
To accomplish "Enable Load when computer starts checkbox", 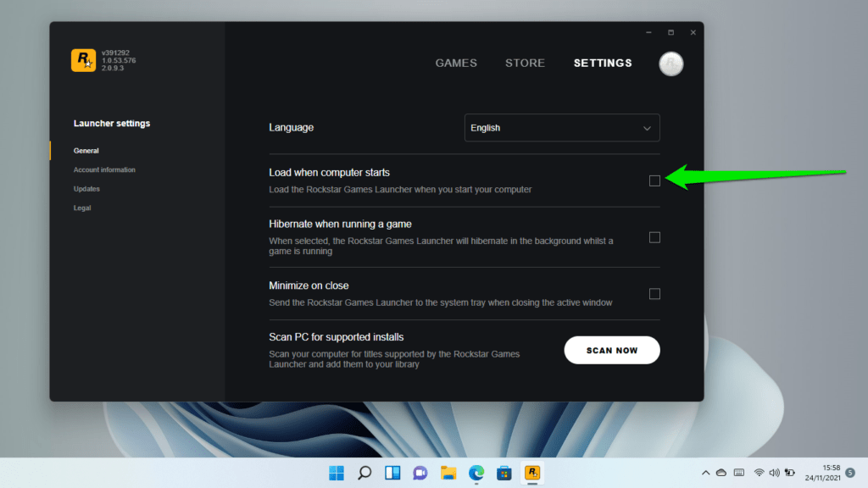I will pyautogui.click(x=654, y=181).
